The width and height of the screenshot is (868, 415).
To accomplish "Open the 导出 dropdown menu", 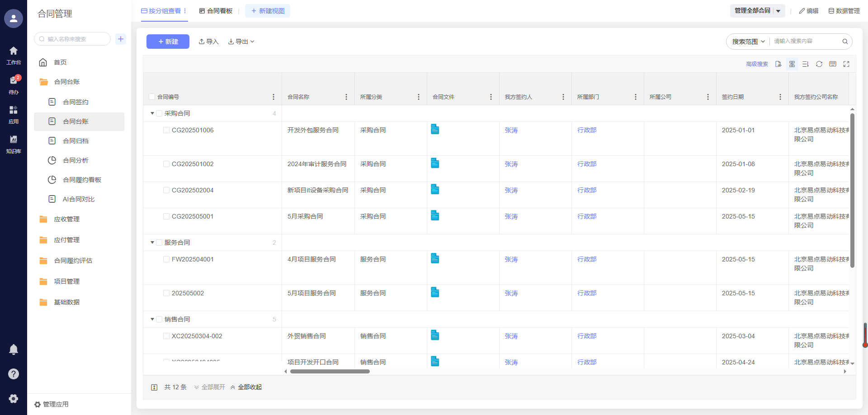I will (241, 42).
